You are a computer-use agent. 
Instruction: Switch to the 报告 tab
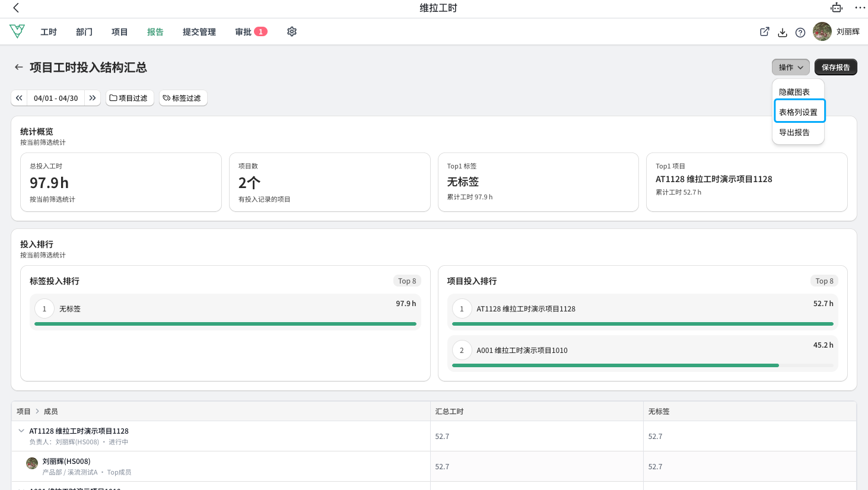point(155,31)
